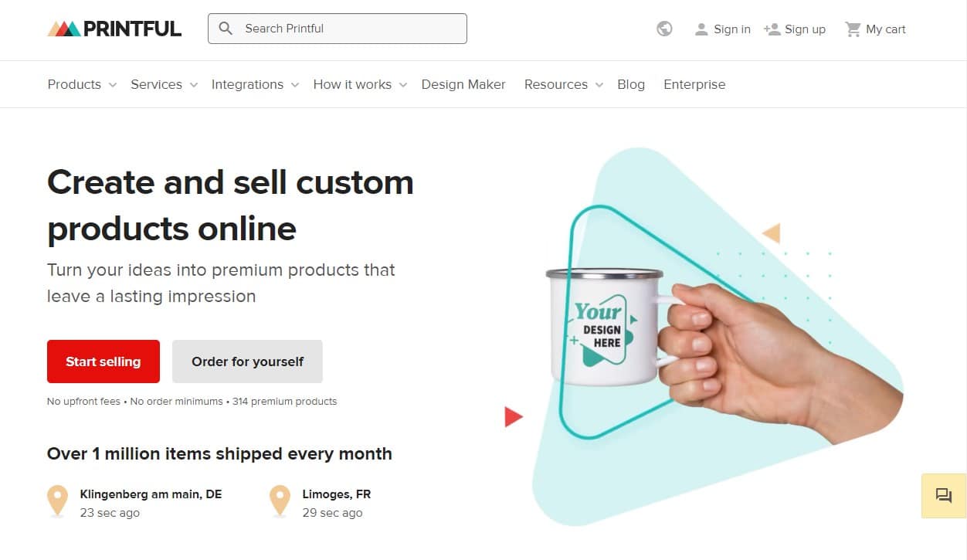Image resolution: width=967 pixels, height=560 pixels.
Task: Click the Klingenberg location pin icon
Action: coord(57,501)
